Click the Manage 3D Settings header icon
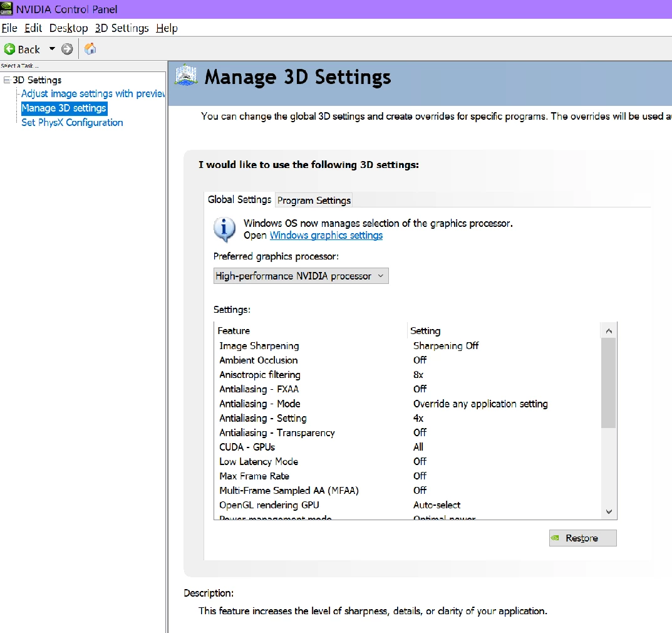The image size is (672, 633). click(186, 75)
